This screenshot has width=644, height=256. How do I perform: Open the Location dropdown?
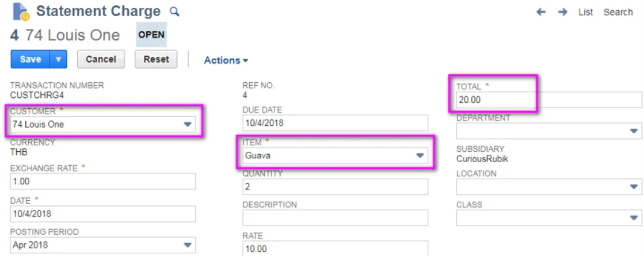634,186
